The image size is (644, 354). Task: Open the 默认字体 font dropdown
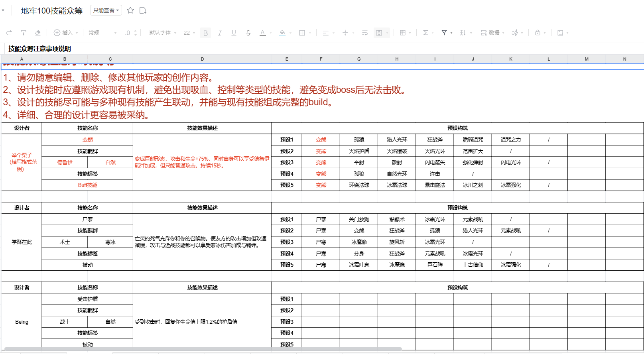coord(163,33)
